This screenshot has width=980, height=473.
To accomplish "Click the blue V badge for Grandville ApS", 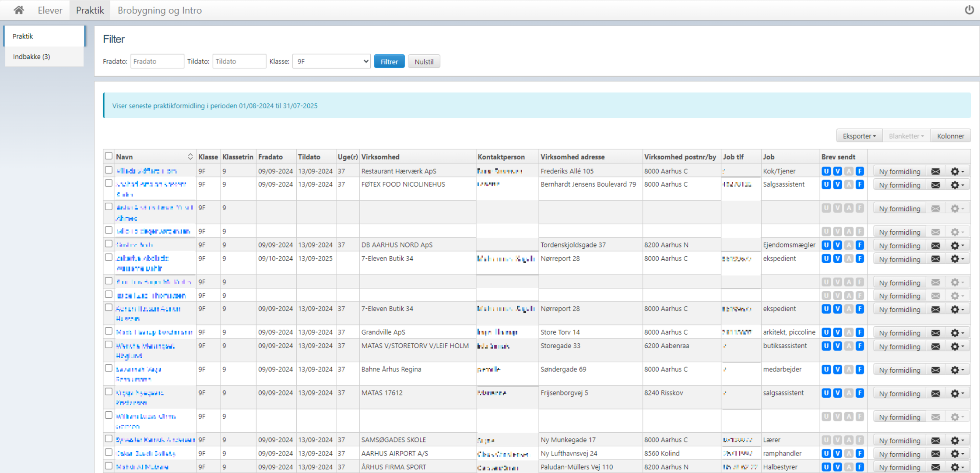I will tap(837, 332).
